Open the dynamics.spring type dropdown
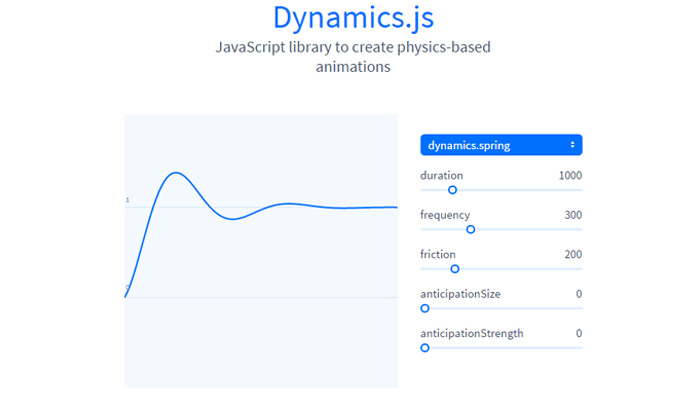 pos(501,145)
